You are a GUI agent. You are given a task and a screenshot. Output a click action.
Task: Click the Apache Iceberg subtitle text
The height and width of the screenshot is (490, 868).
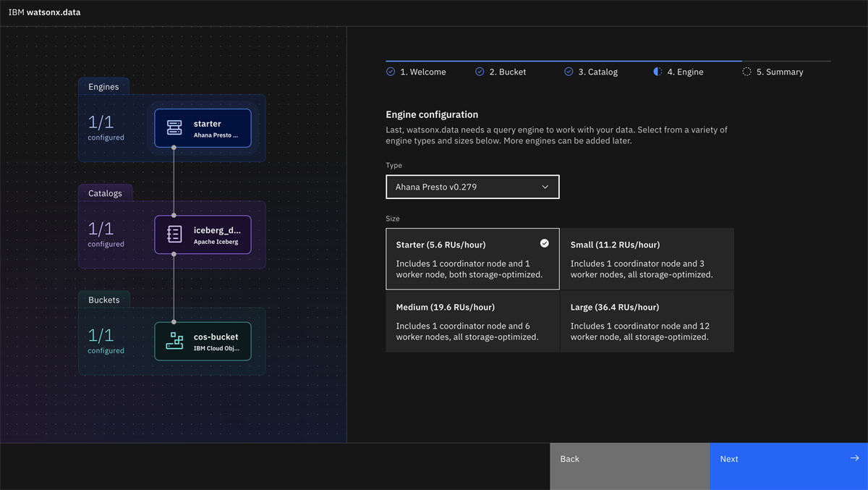coord(216,242)
